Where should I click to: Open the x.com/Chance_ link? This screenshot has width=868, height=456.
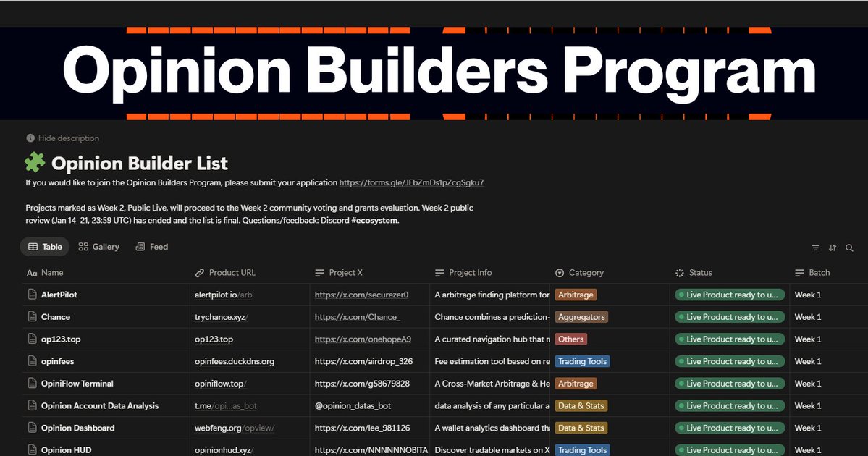357,317
